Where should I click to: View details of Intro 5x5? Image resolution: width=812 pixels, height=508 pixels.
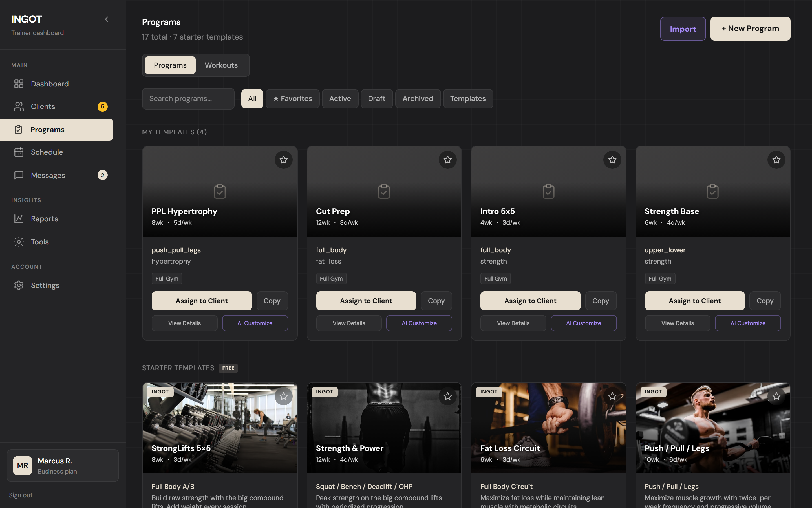513,323
